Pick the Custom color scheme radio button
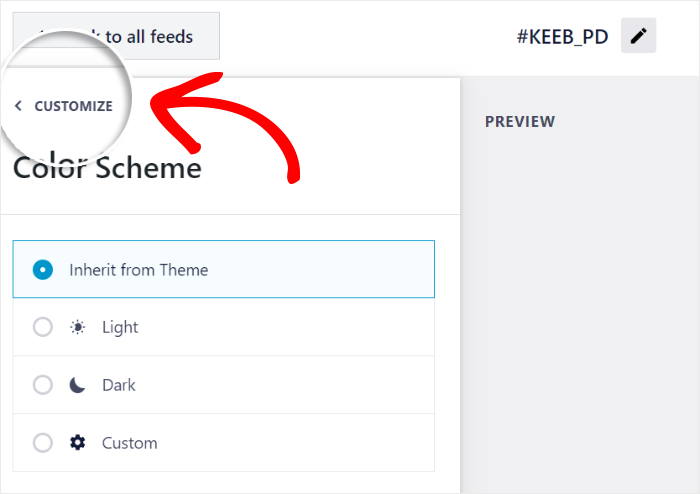This screenshot has width=700, height=494. (x=42, y=443)
